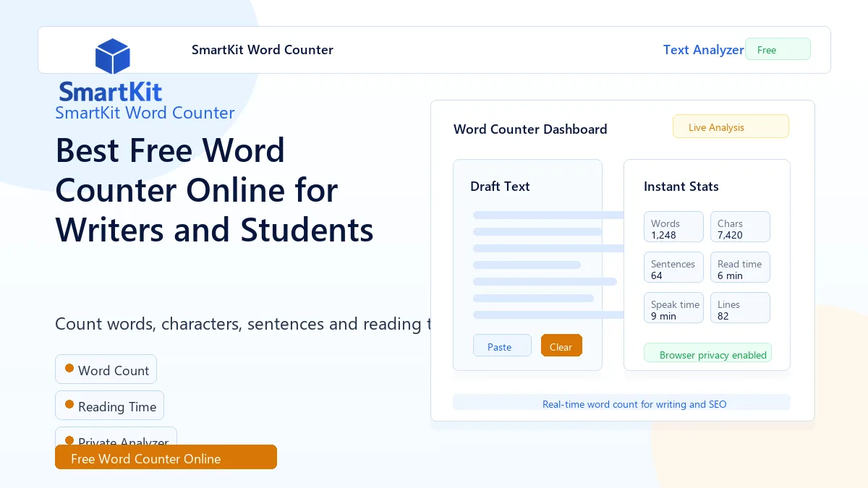Click the Instant Stats card heading

tap(681, 186)
